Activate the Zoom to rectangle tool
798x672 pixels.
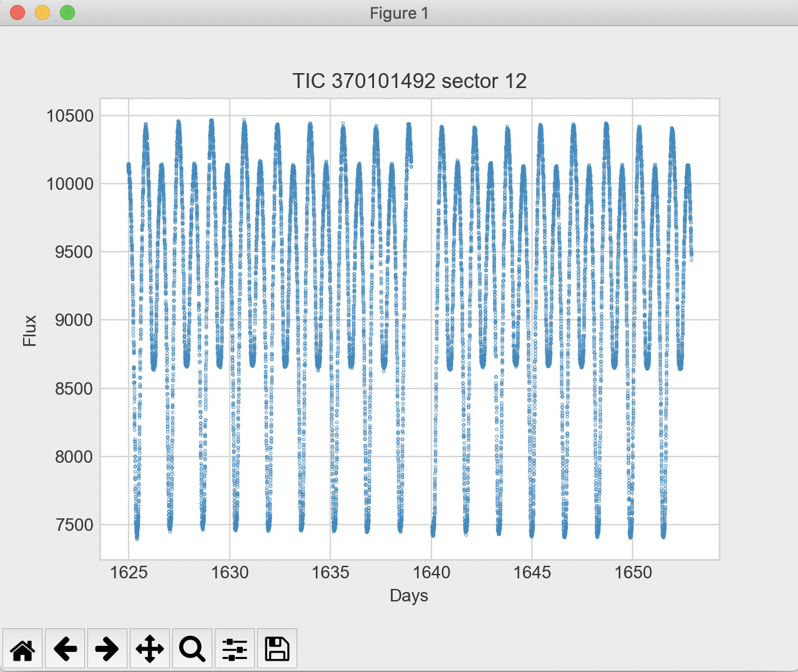click(192, 649)
